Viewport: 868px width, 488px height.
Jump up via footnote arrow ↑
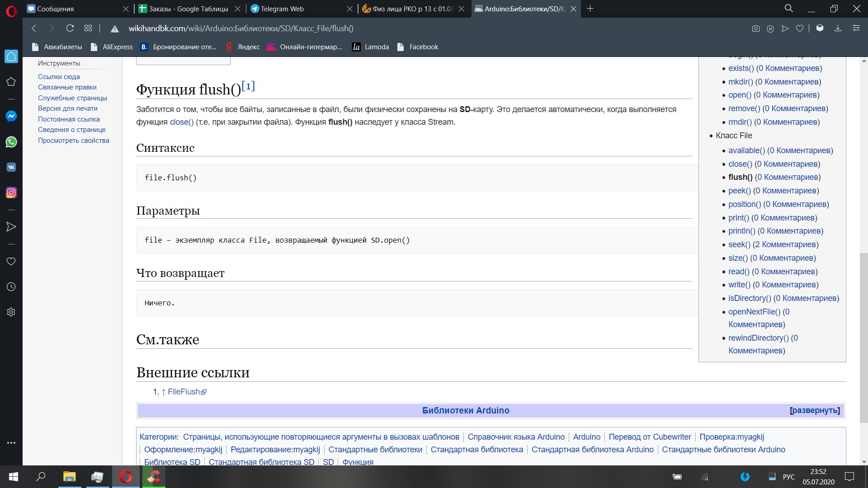pyautogui.click(x=163, y=392)
